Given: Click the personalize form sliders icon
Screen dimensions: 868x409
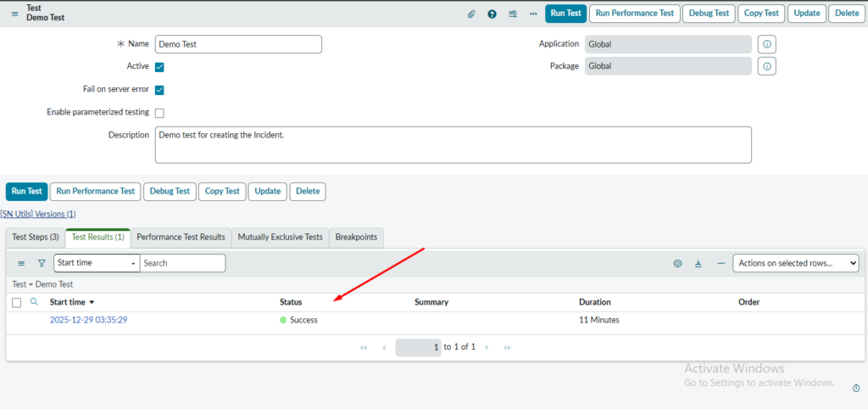Looking at the screenshot, I should pyautogui.click(x=513, y=14).
